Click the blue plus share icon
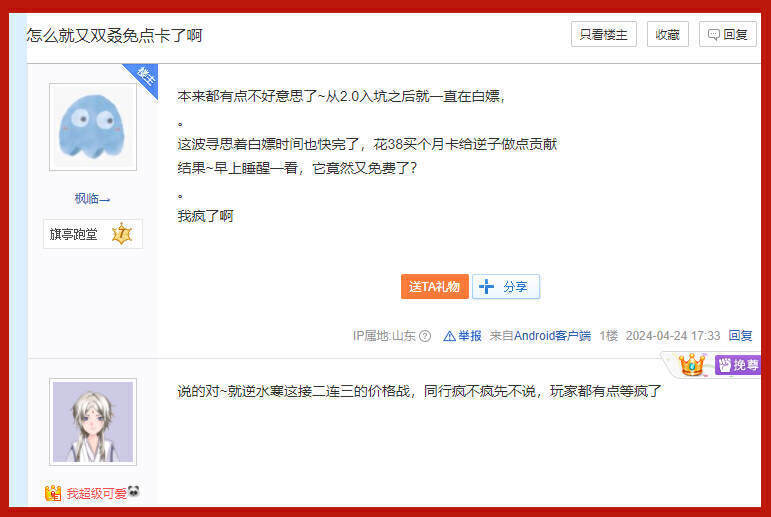This screenshot has height=517, width=771. 486,286
